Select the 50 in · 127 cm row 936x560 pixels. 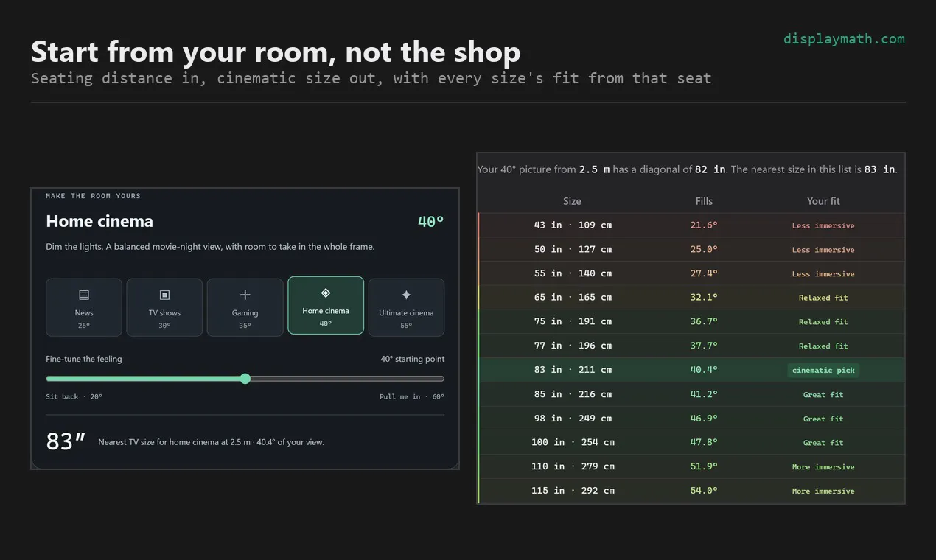pyautogui.click(x=691, y=249)
